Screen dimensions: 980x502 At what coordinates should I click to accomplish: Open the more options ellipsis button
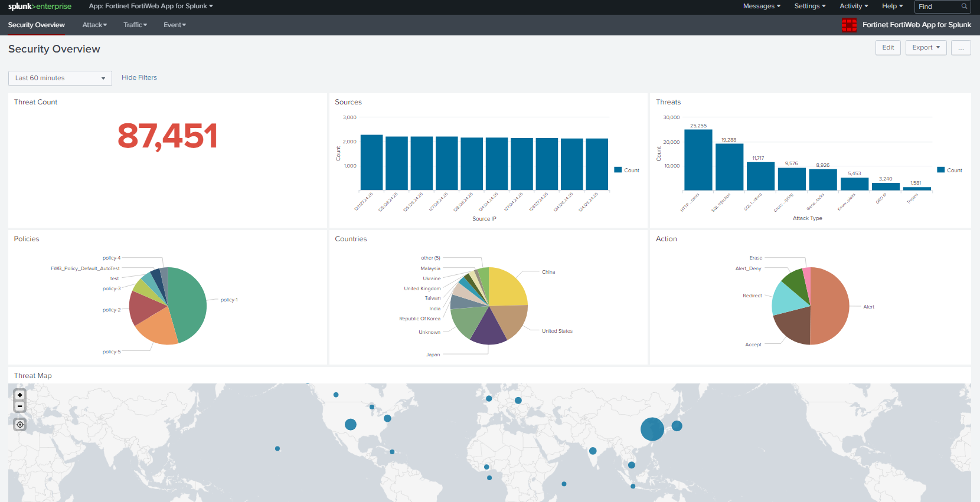(961, 48)
